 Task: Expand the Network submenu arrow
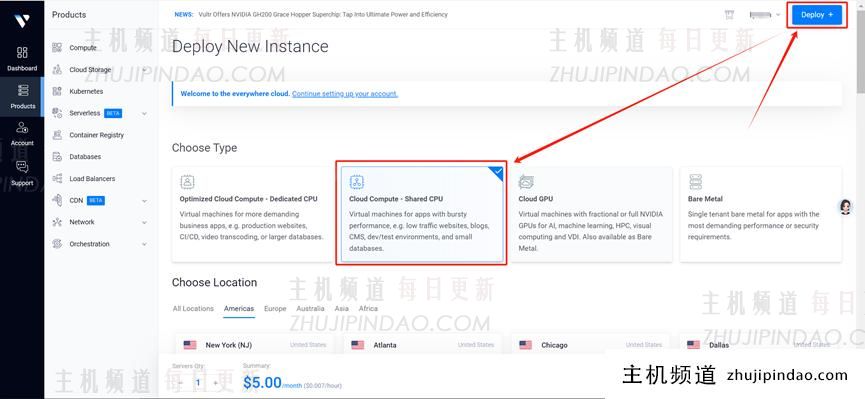145,222
